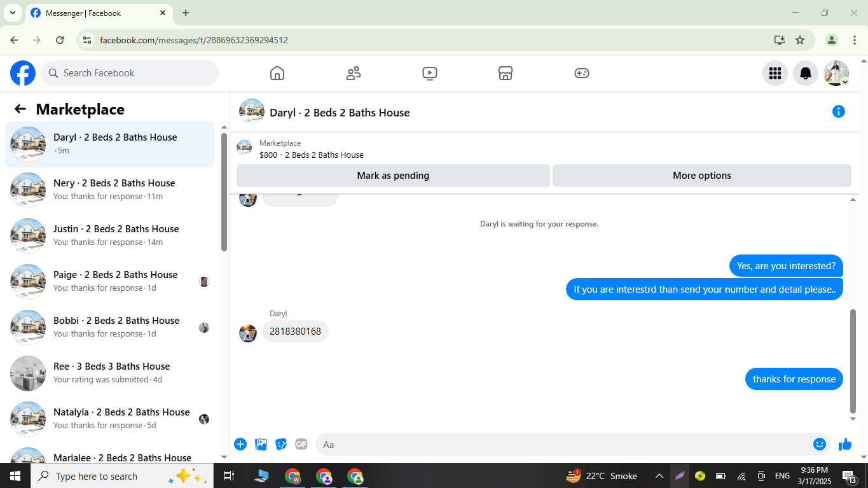Reload the current page
Image resolution: width=868 pixels, height=488 pixels.
60,40
